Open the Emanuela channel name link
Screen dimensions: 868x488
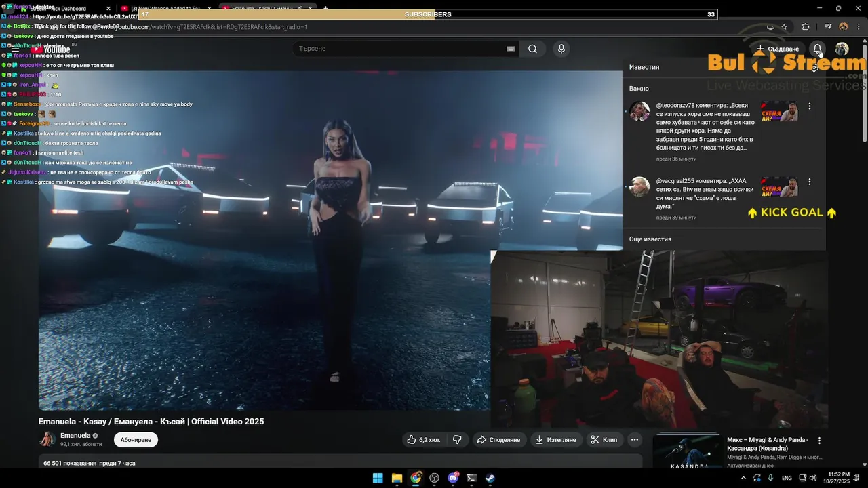coord(75,436)
